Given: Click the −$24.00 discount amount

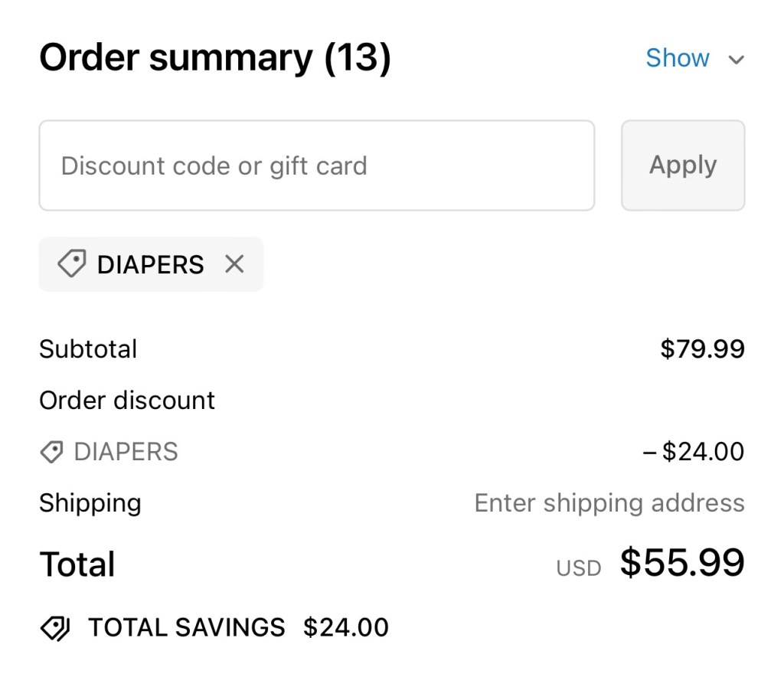Looking at the screenshot, I should pyautogui.click(x=693, y=452).
